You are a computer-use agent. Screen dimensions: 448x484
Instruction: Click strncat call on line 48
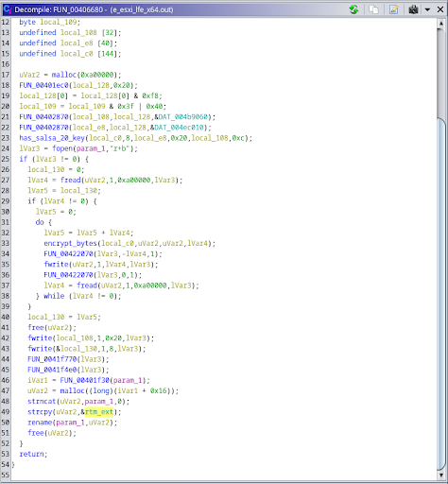coord(42,402)
